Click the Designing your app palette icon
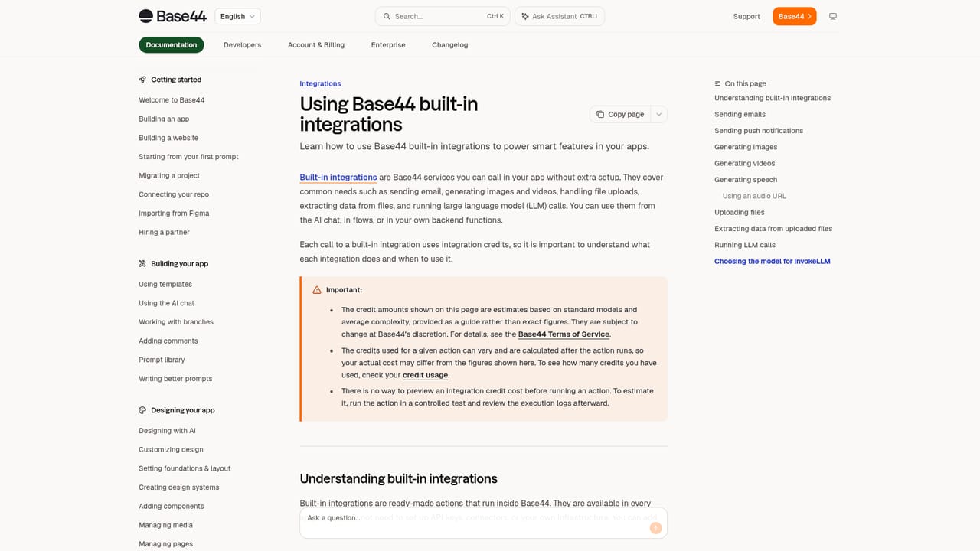Image resolution: width=980 pixels, height=551 pixels. [x=142, y=410]
